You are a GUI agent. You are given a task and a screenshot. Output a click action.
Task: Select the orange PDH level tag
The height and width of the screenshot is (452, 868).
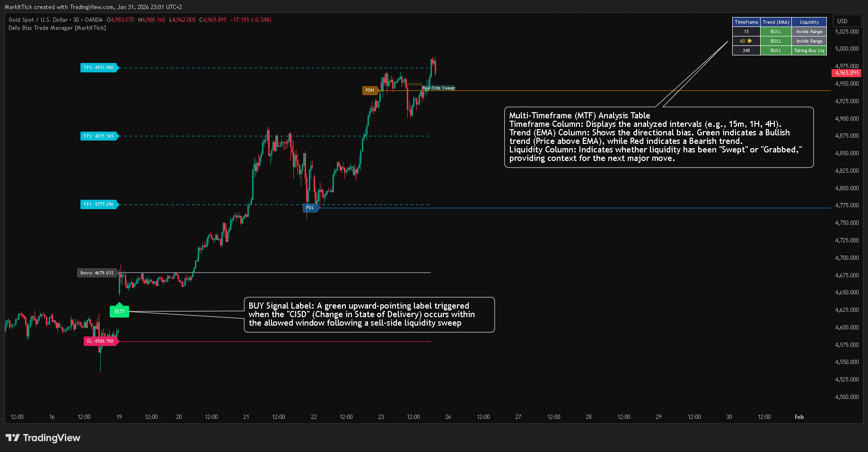click(x=370, y=90)
